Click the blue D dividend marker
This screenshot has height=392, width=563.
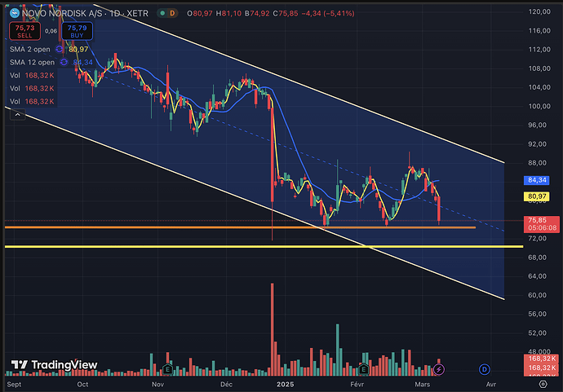(x=485, y=369)
